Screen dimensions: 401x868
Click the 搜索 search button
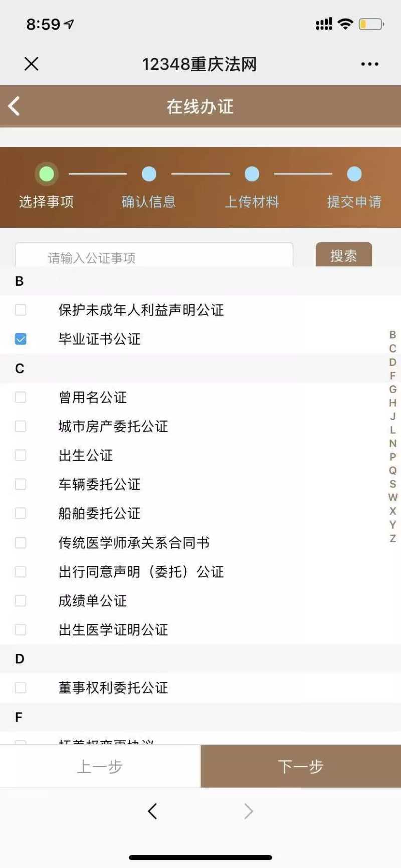344,255
